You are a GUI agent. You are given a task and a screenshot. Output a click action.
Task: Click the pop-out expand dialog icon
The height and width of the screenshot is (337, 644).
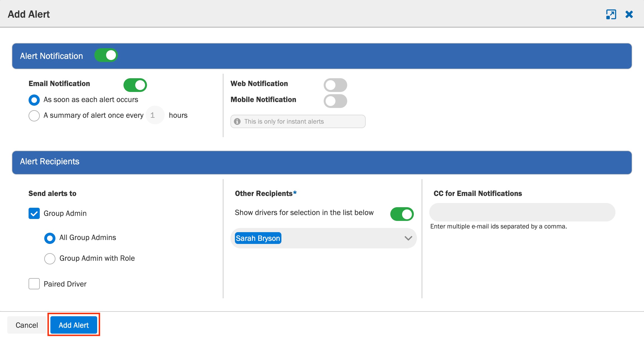pos(611,14)
